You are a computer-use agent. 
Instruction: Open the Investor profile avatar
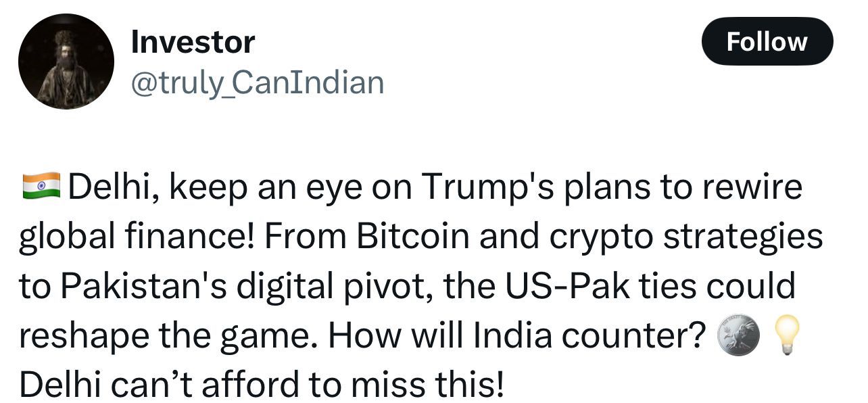(66, 62)
